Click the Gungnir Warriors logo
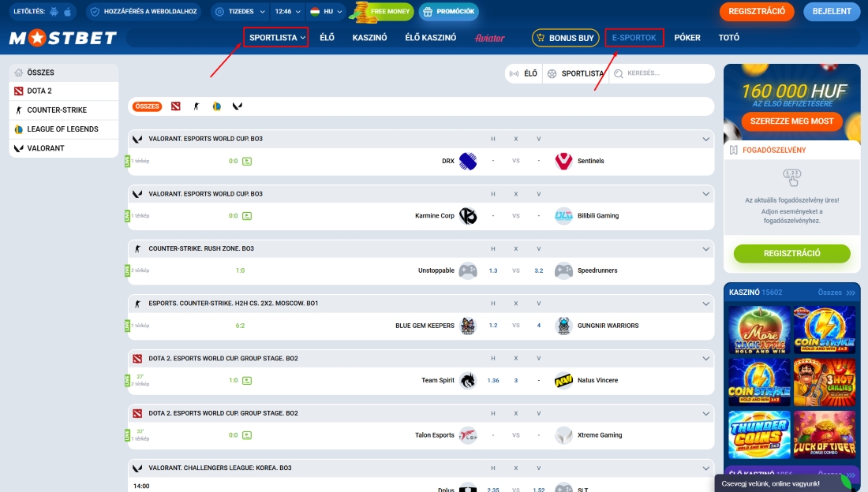The image size is (868, 492). coord(563,326)
